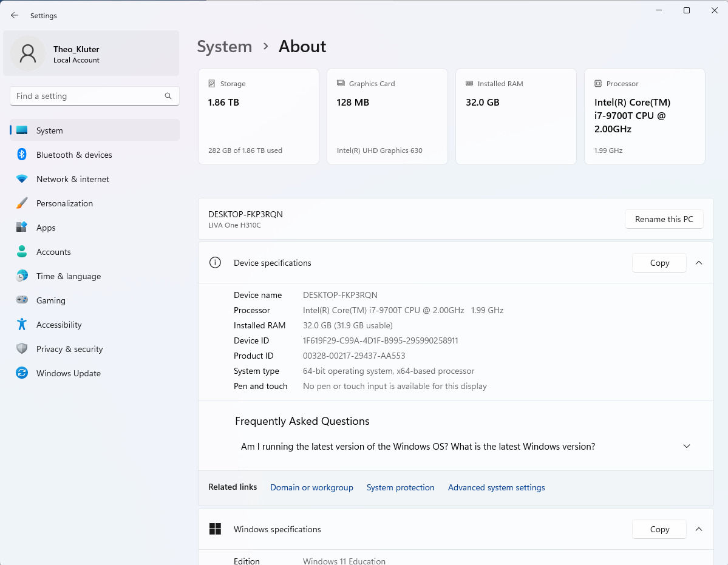The image size is (728, 565).
Task: Open the Theo_Kluter account card
Action: 91,53
